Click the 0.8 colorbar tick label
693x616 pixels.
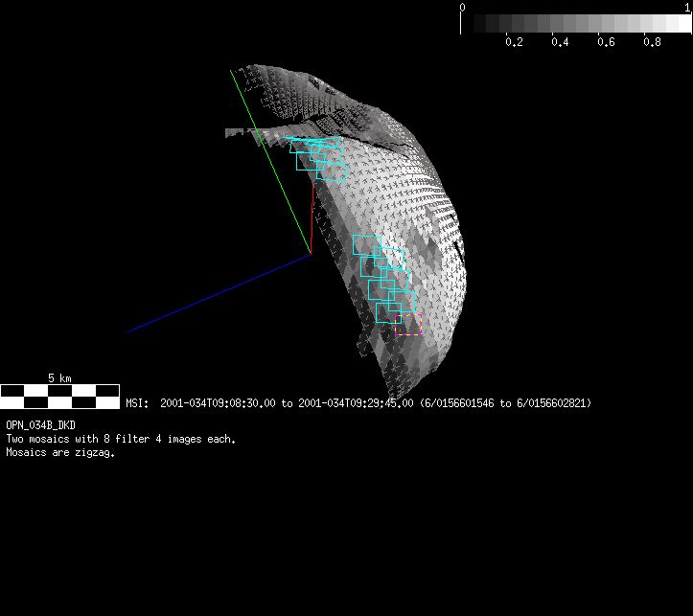pos(652,43)
